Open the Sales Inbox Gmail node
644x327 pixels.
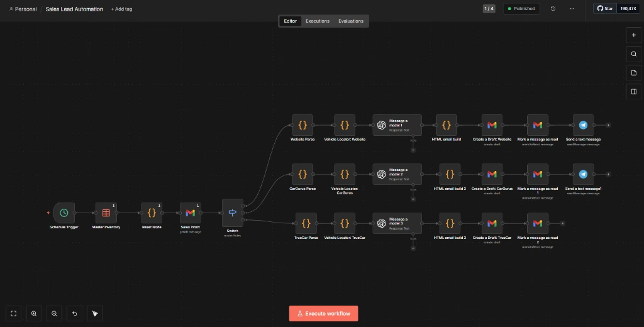tap(190, 213)
